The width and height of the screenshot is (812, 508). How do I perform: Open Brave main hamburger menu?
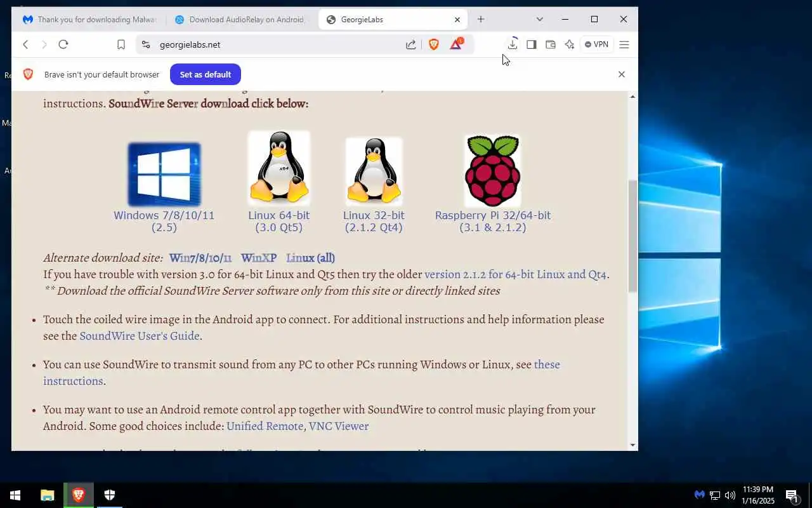coord(624,44)
